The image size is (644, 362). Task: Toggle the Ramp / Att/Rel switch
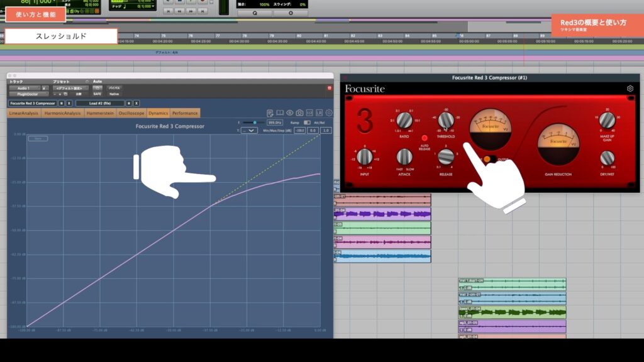click(x=307, y=123)
